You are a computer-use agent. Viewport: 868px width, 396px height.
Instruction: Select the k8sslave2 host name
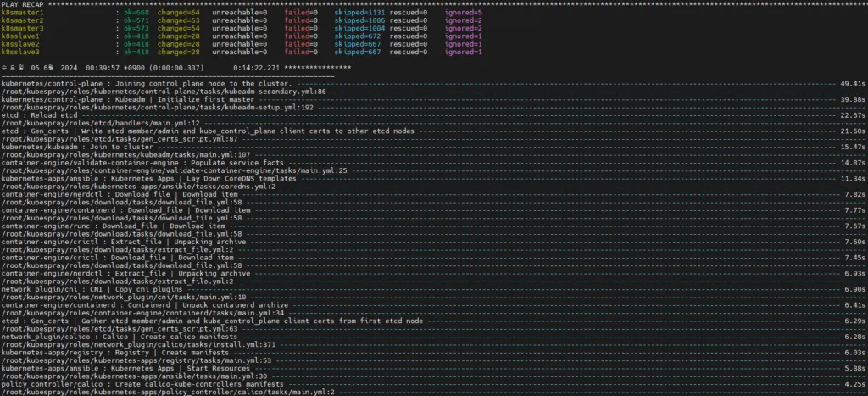(20, 44)
